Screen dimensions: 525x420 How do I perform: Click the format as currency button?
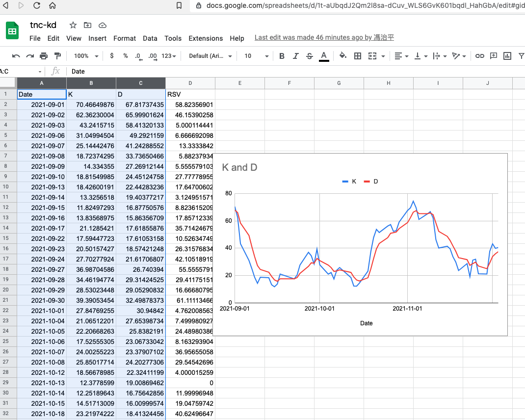point(112,56)
